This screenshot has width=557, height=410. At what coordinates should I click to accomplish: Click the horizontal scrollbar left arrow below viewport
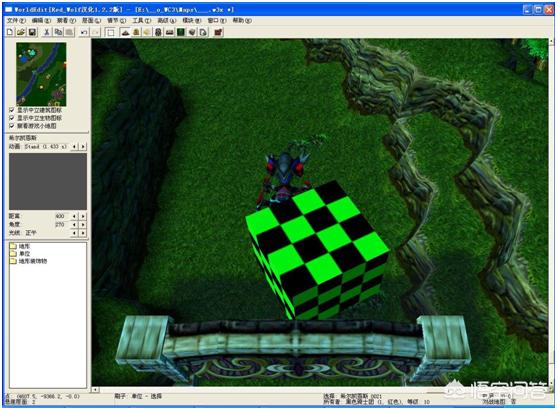click(95, 390)
